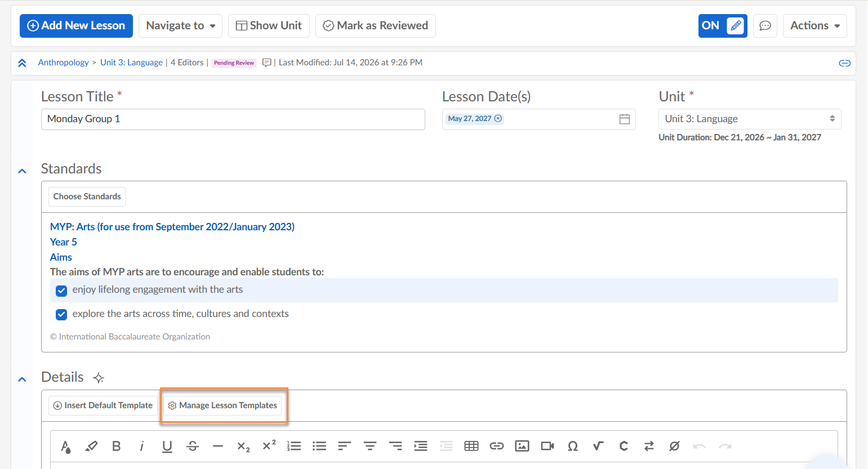Insert a horizontal line

point(218,446)
